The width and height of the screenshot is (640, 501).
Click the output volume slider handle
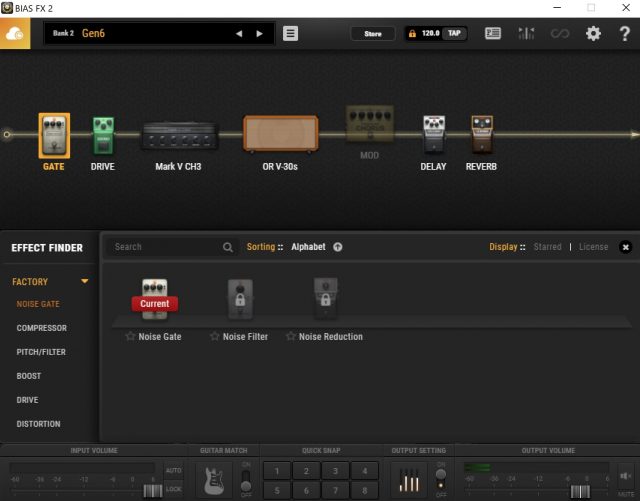[580, 491]
